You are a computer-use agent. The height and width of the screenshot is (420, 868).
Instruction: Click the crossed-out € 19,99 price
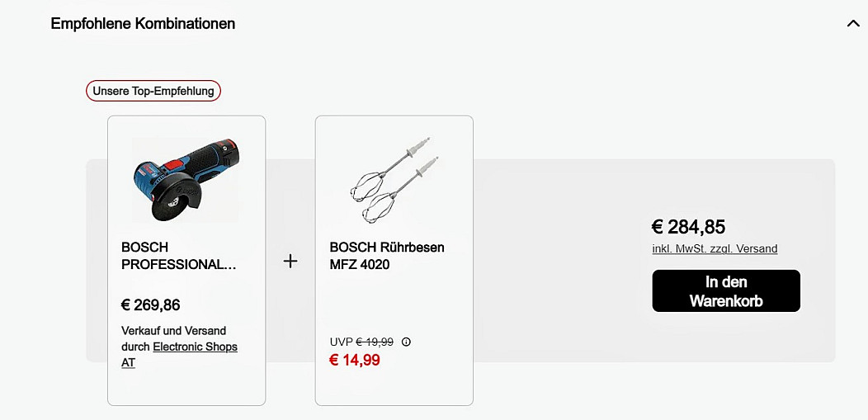(x=375, y=342)
